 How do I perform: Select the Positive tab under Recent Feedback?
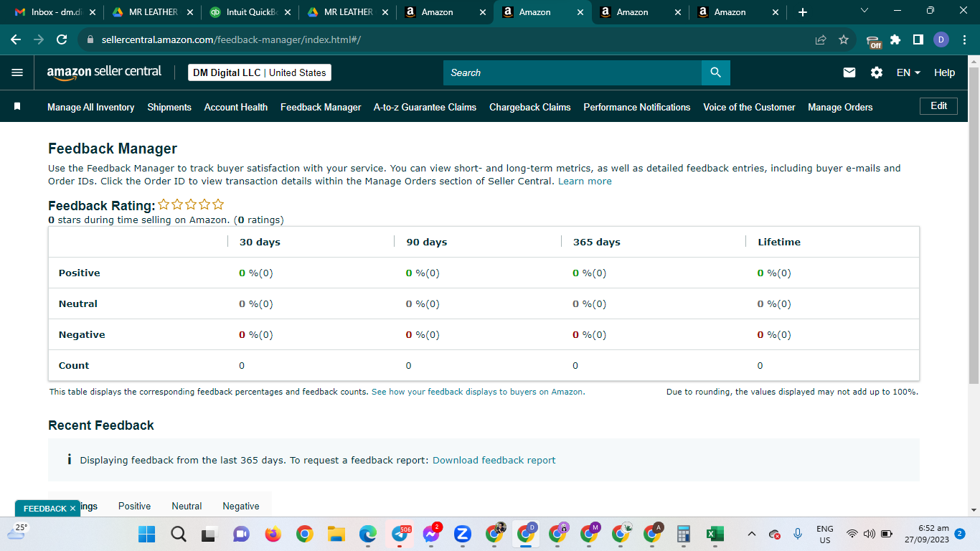134,506
